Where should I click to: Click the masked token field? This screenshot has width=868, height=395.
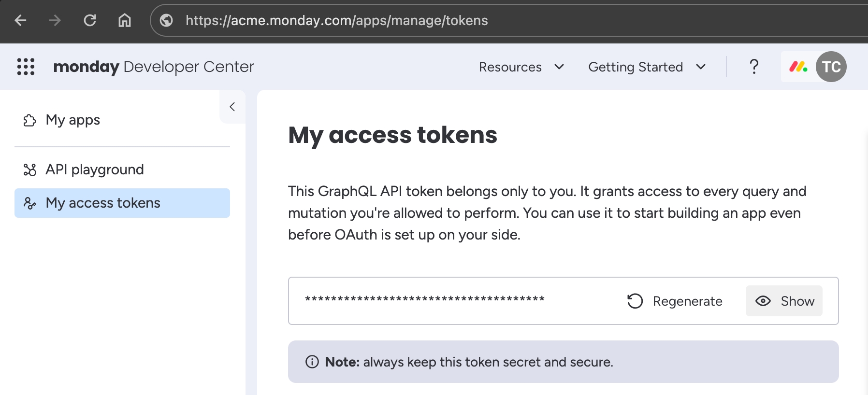[424, 299]
